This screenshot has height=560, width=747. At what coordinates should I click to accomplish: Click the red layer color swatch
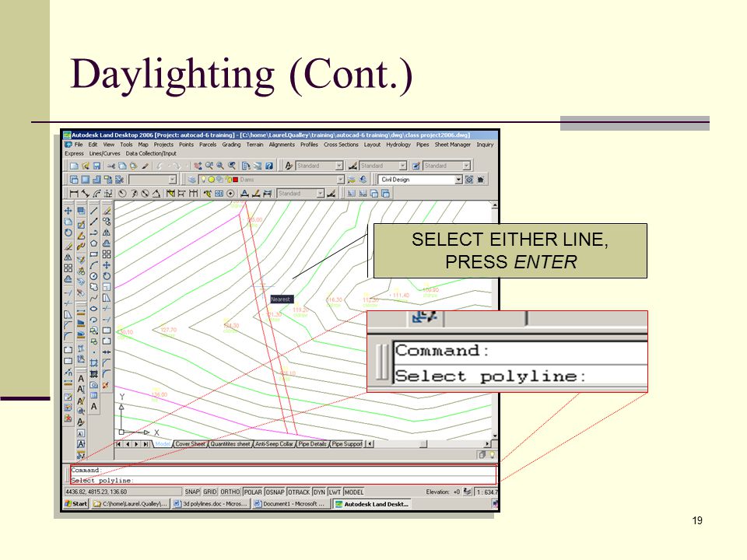[235, 180]
